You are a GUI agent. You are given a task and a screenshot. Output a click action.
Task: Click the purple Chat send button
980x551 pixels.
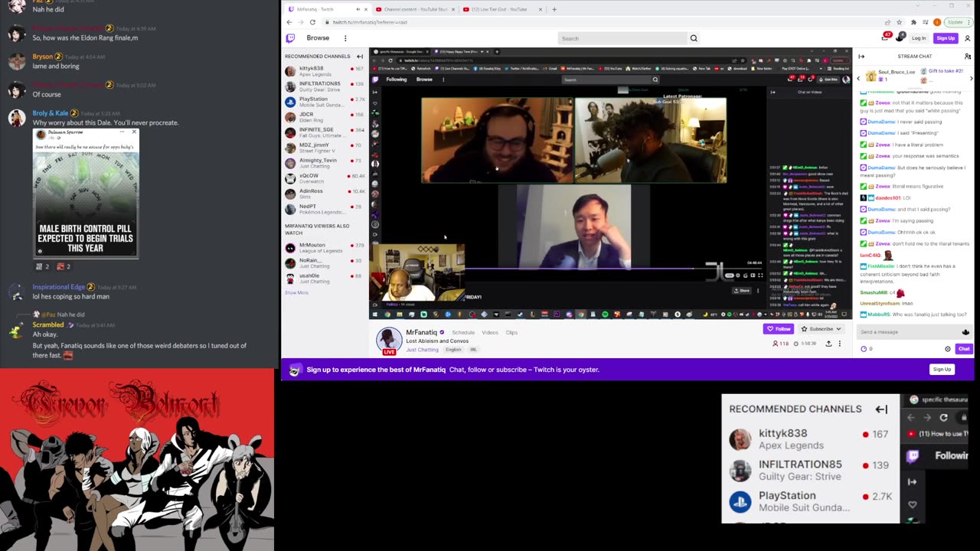click(x=964, y=349)
